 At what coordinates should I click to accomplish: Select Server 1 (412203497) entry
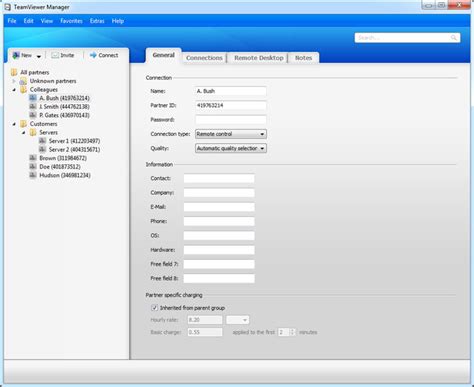pyautogui.click(x=74, y=141)
